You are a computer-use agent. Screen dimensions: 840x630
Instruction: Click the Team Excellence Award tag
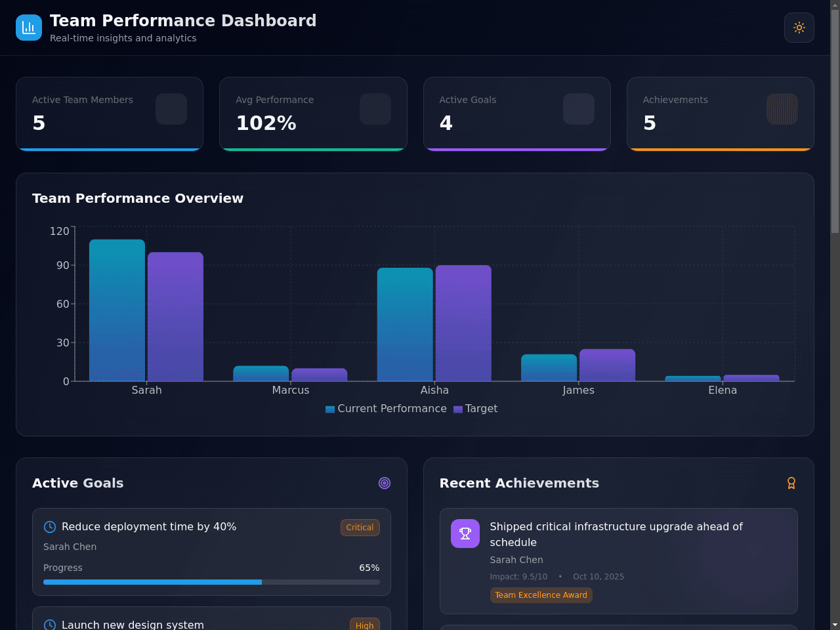[541, 595]
